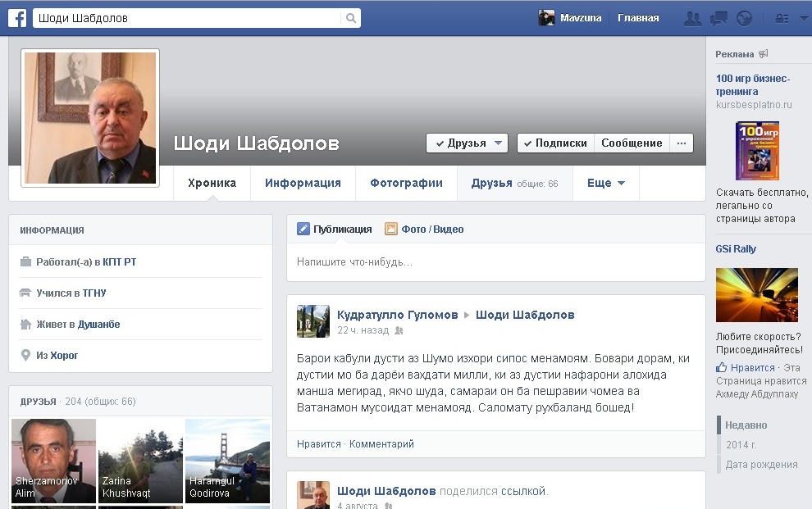Open Zarina Khushvaqt's friend thumbnail
The width and height of the screenshot is (812, 509).
point(140,460)
